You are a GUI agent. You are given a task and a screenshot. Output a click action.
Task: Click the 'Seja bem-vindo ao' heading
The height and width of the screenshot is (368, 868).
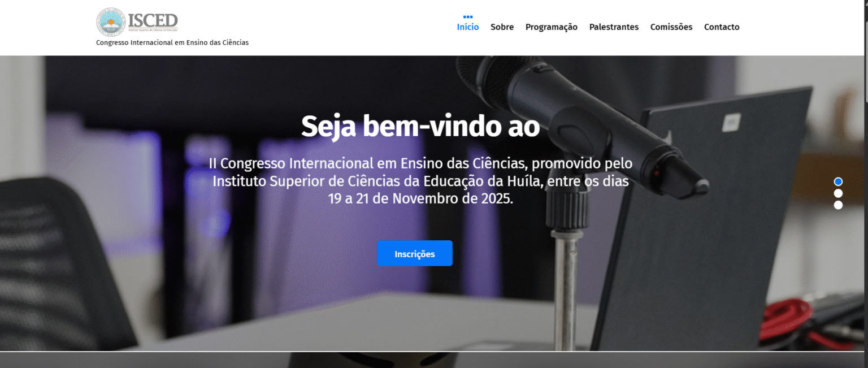tap(420, 126)
